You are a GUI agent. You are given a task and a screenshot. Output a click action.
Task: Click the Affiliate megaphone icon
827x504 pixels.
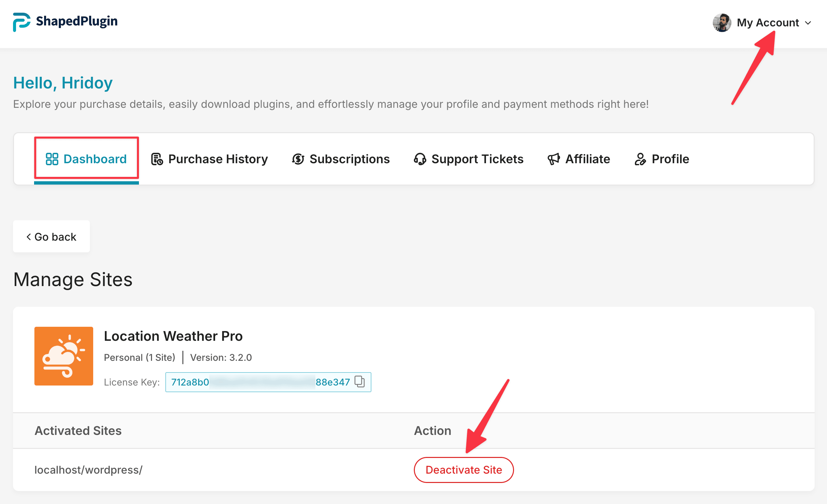[x=554, y=159]
